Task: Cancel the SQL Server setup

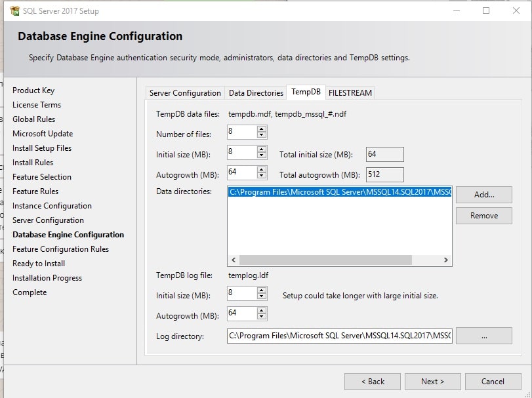Action: [x=493, y=381]
